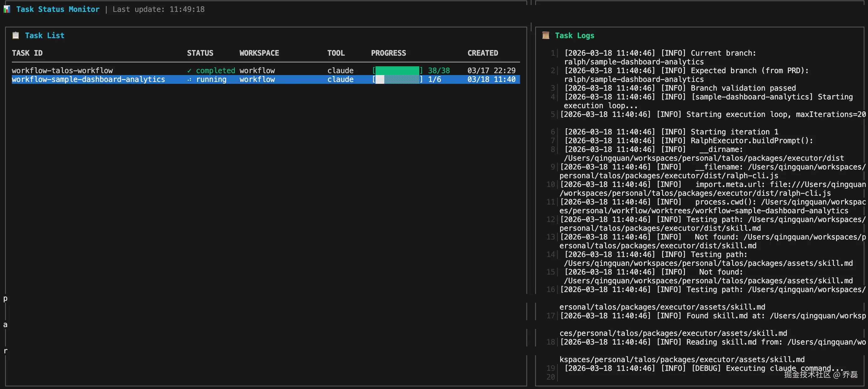Select the workflow-talos-workflow task row
This screenshot has width=868, height=389.
pos(62,70)
